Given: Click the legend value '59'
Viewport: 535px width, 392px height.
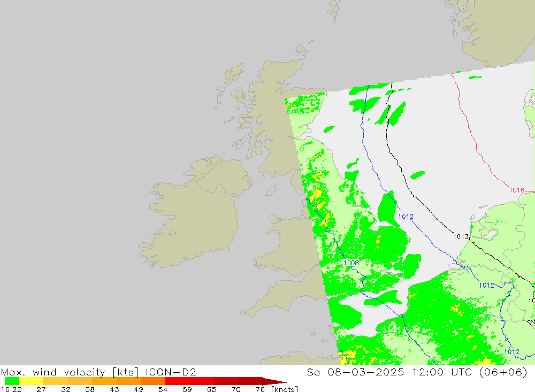Looking at the screenshot, I should 187,389.
